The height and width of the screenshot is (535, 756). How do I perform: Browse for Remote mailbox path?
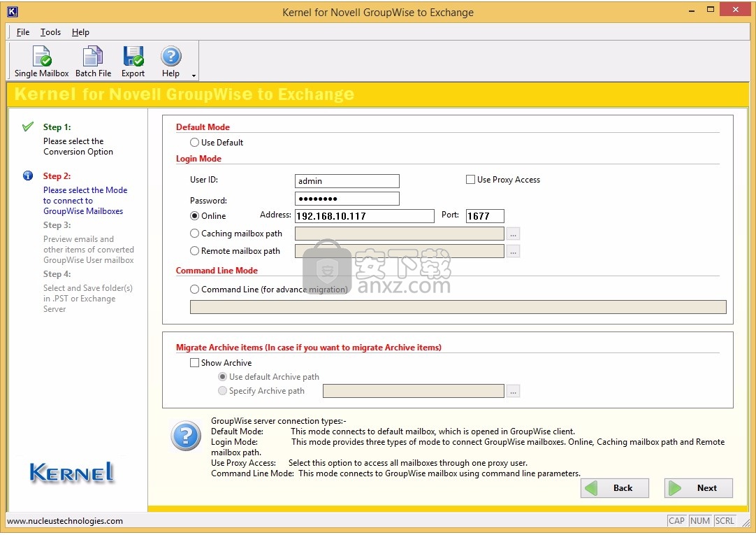coord(513,251)
